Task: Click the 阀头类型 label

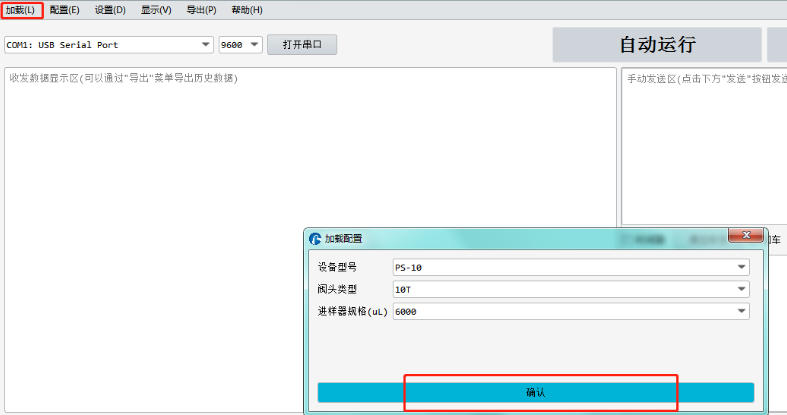Action: click(337, 289)
